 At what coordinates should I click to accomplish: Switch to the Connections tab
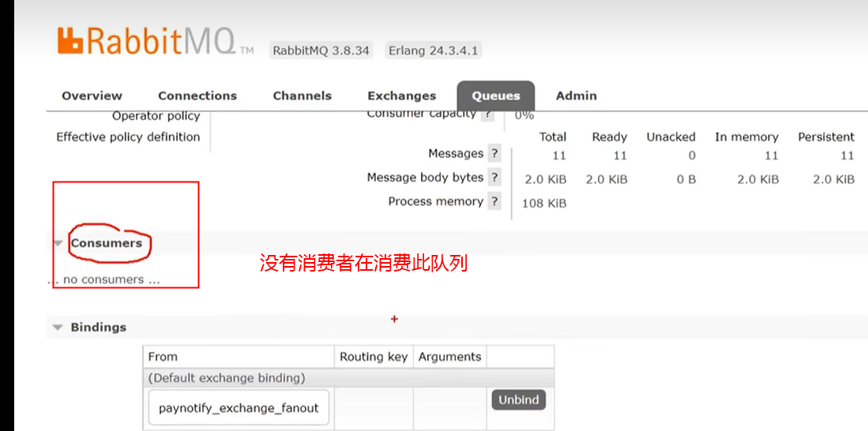pyautogui.click(x=197, y=96)
